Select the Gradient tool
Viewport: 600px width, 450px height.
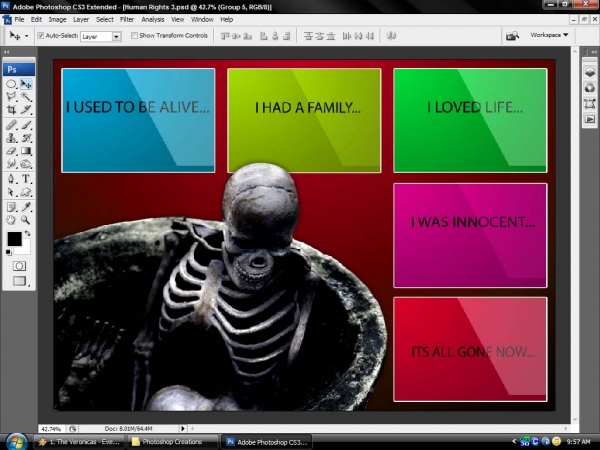click(x=26, y=151)
